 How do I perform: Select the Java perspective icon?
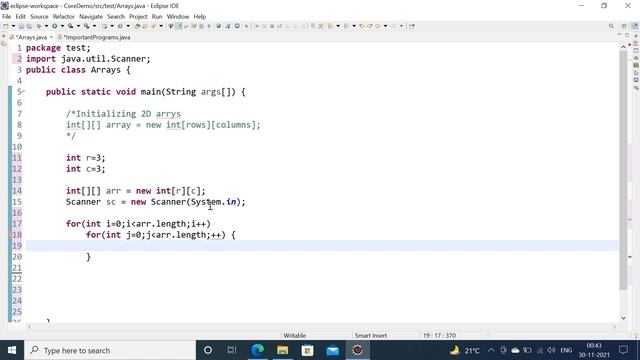point(636,26)
